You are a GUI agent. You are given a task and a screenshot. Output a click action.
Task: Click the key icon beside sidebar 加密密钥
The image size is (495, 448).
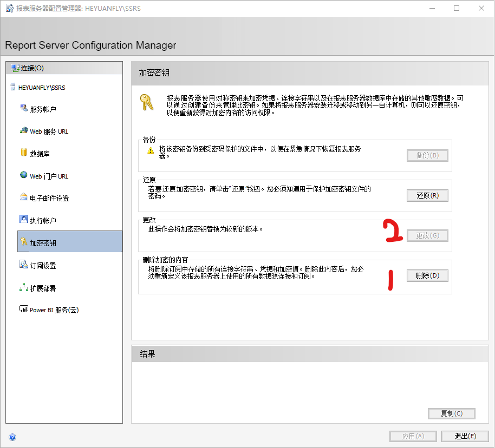pos(24,242)
